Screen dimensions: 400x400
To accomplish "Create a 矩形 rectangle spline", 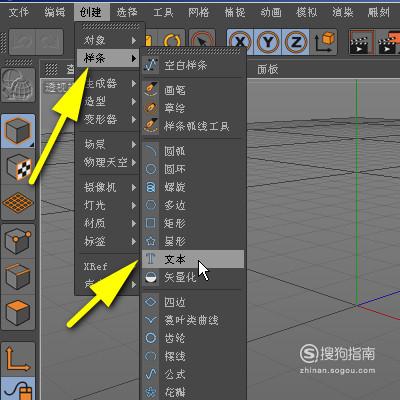I will (x=193, y=223).
